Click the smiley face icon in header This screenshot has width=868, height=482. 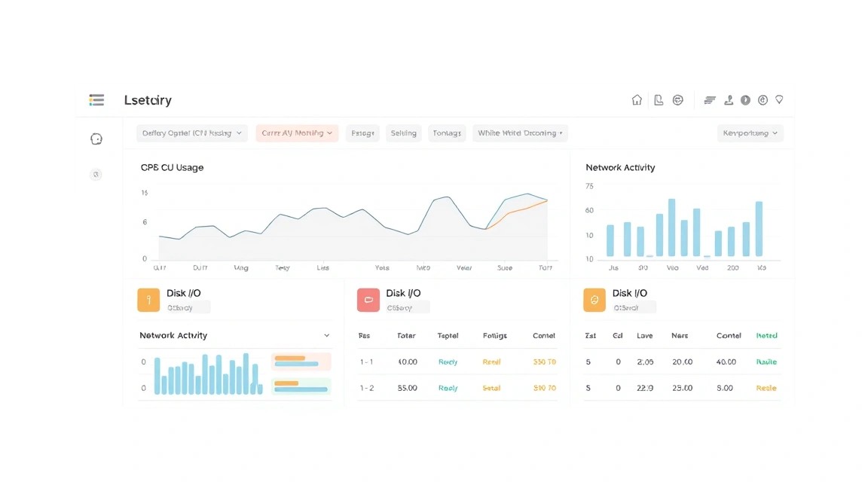tap(677, 99)
